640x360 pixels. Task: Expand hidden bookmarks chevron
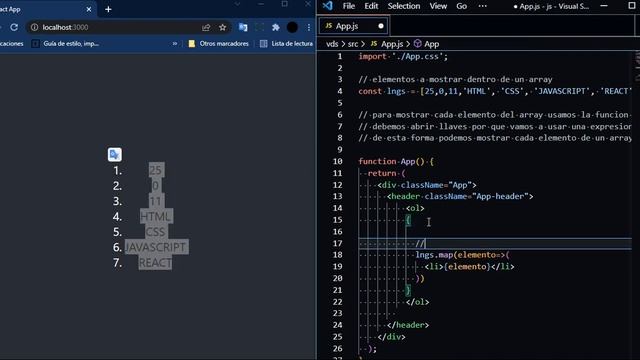pyautogui.click(x=175, y=43)
